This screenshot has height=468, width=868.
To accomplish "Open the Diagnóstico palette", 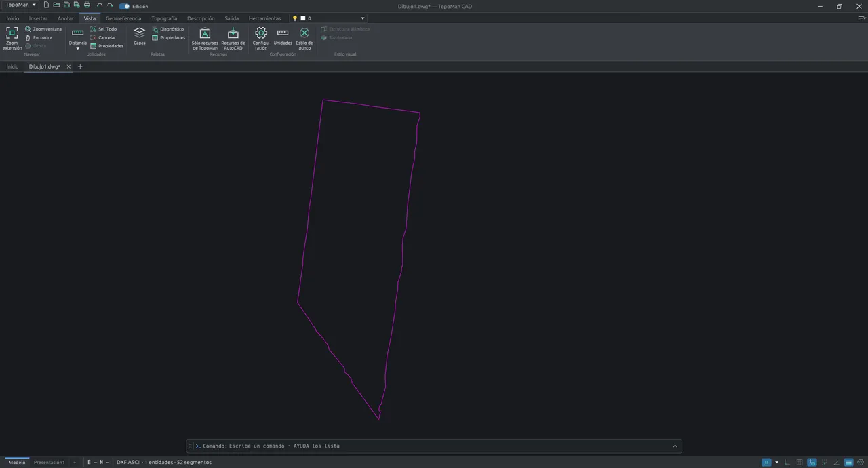I will click(168, 29).
